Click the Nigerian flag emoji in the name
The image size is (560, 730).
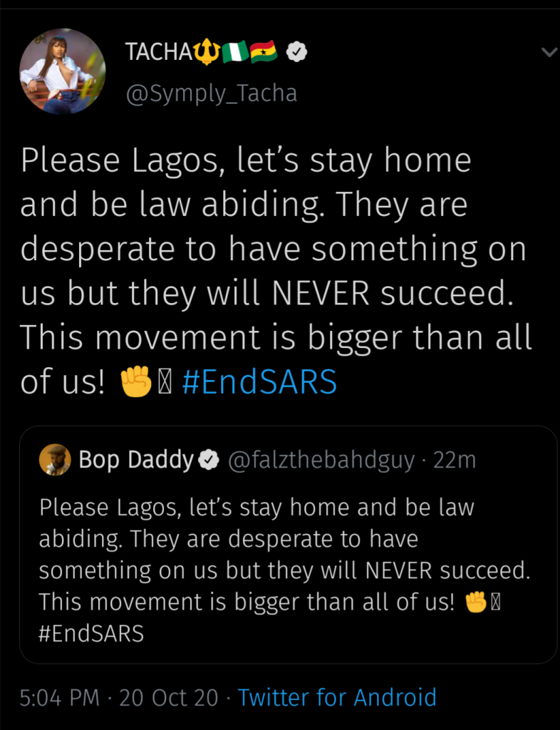coord(234,52)
